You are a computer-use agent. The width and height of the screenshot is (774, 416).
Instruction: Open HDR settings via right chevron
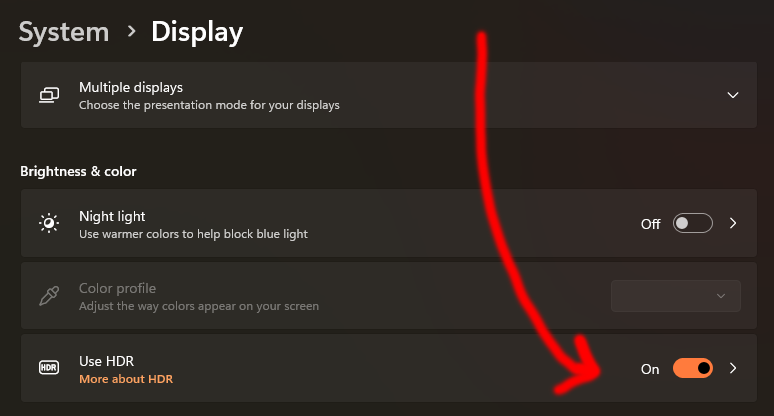(x=733, y=368)
